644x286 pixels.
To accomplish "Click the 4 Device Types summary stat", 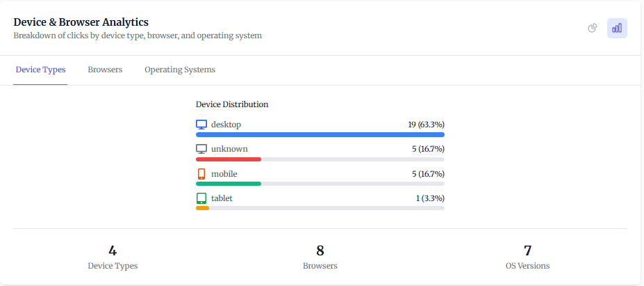I will (113, 257).
